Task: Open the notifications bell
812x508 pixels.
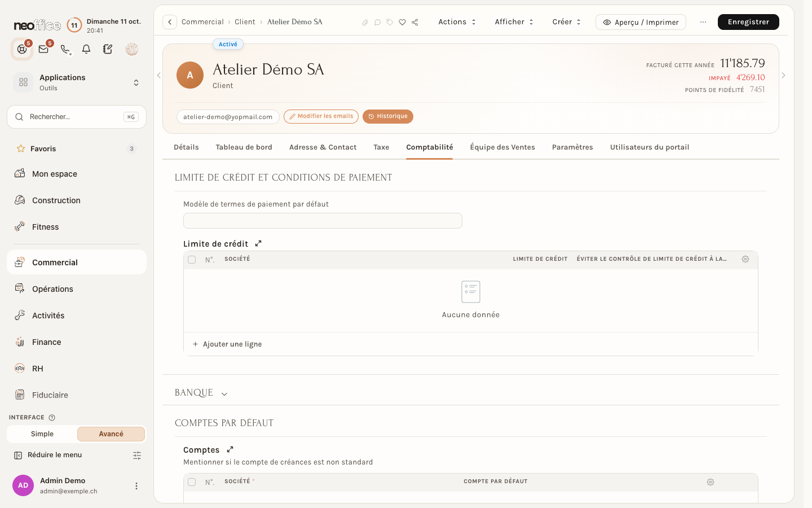Action: tap(86, 49)
